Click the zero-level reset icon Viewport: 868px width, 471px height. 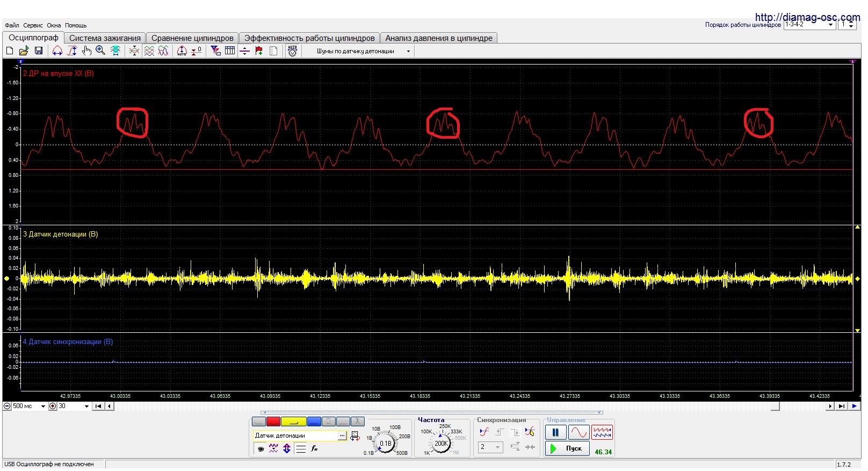197,51
